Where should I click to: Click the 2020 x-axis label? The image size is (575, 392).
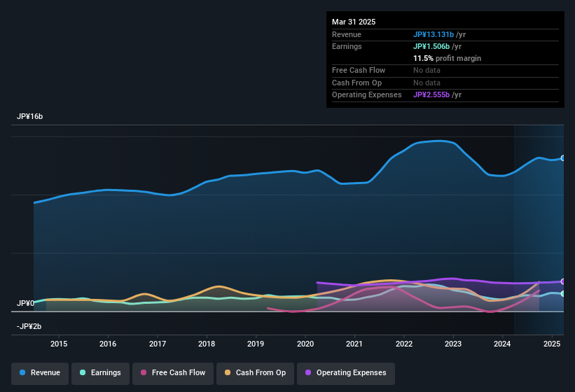pos(305,344)
